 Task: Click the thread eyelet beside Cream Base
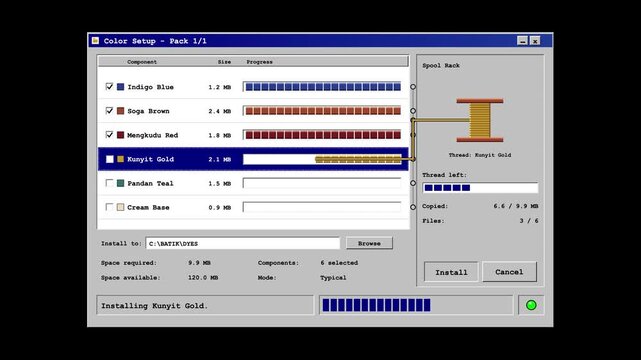pos(413,207)
